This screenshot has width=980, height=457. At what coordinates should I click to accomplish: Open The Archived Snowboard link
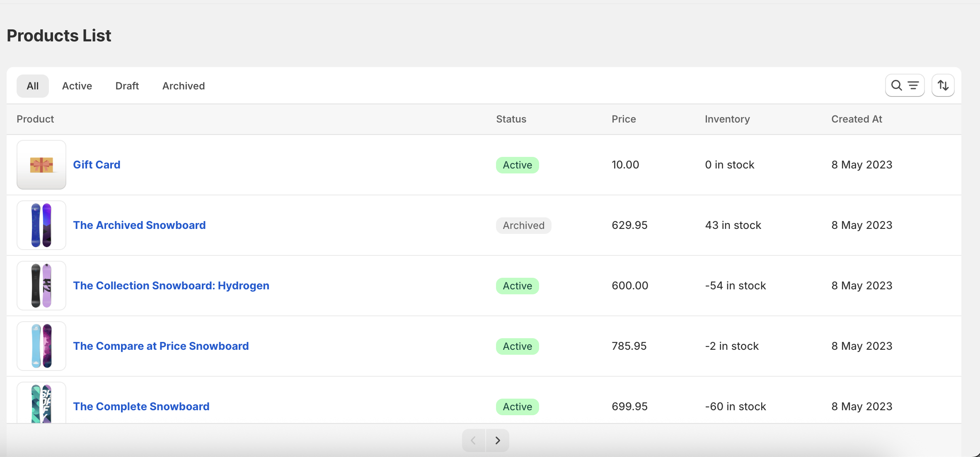coord(140,225)
